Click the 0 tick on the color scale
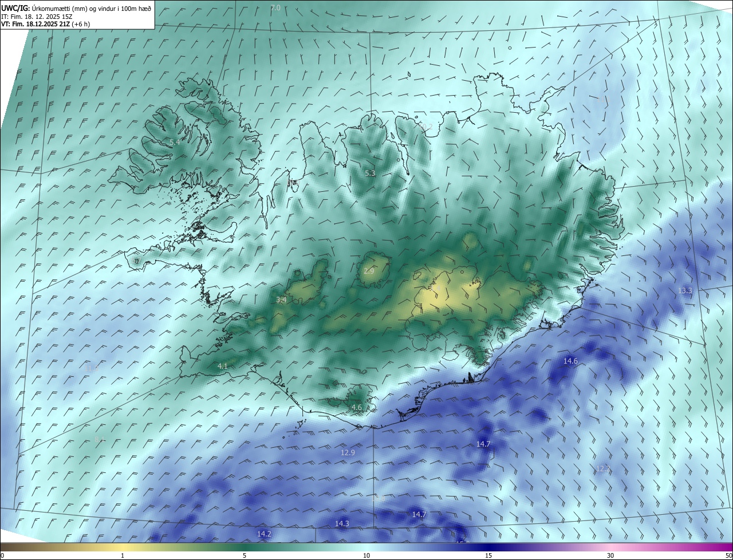This screenshot has width=733, height=560. [x=2, y=556]
